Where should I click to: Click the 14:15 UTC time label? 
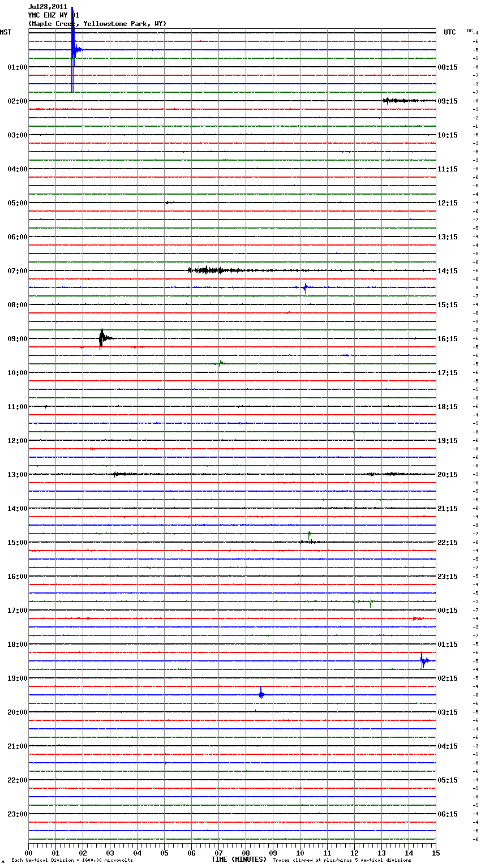coord(448,270)
